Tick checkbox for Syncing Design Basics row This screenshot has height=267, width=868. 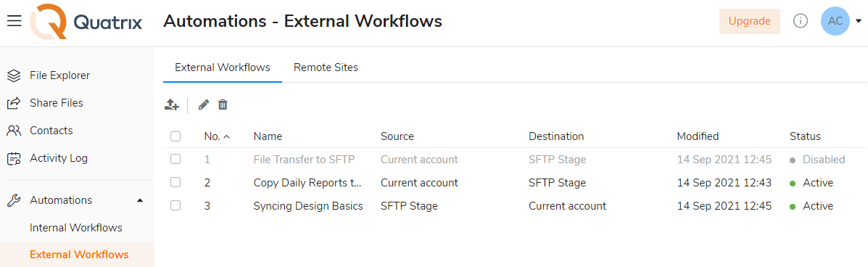[x=175, y=206]
